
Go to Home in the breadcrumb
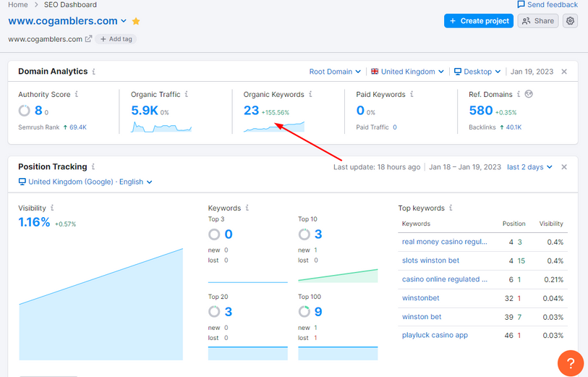(18, 4)
